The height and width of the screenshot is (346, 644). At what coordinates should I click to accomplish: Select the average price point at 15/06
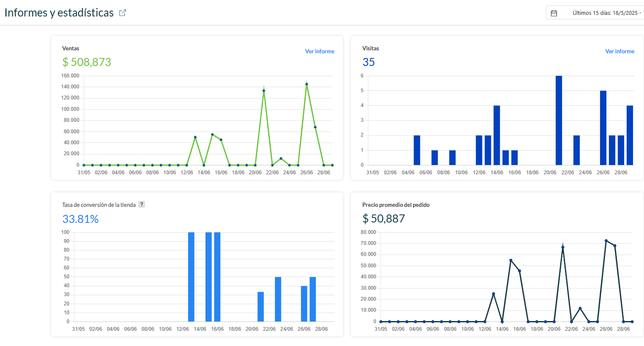click(x=511, y=260)
